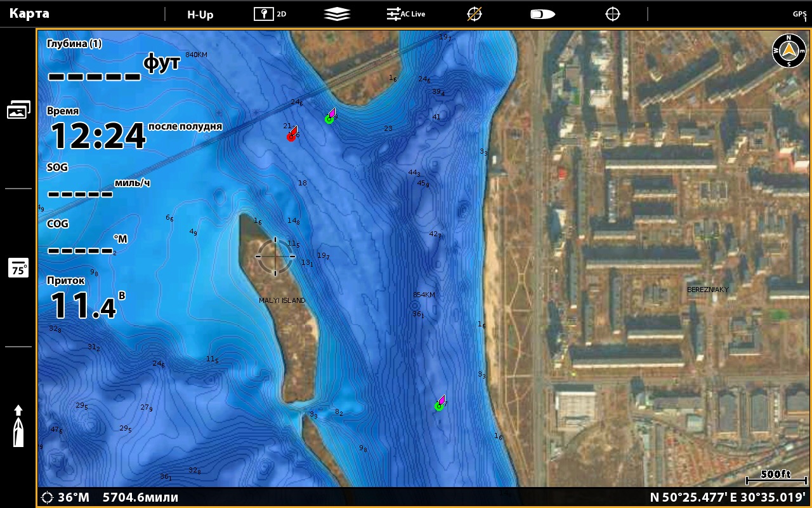Click the boat position icon in sidebar

[18, 426]
